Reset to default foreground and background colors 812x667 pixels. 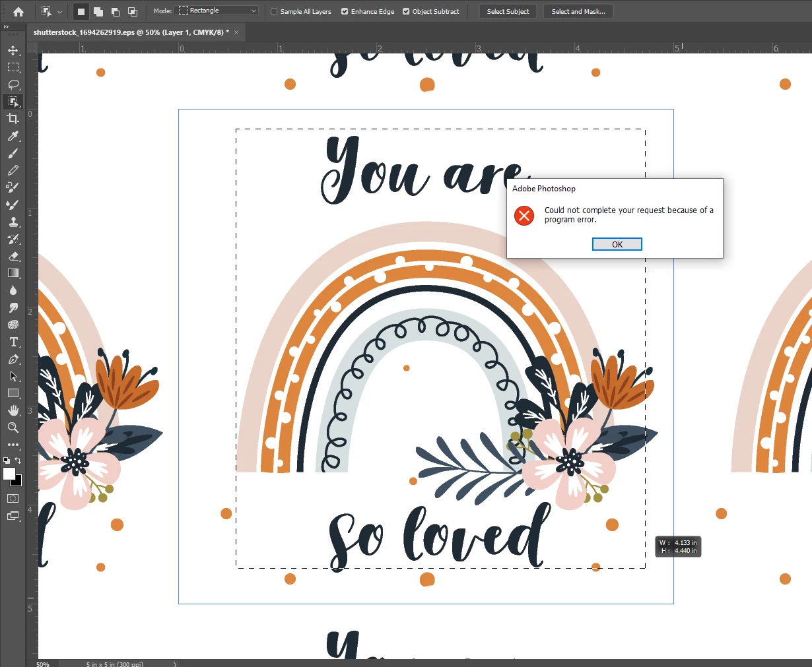7,461
